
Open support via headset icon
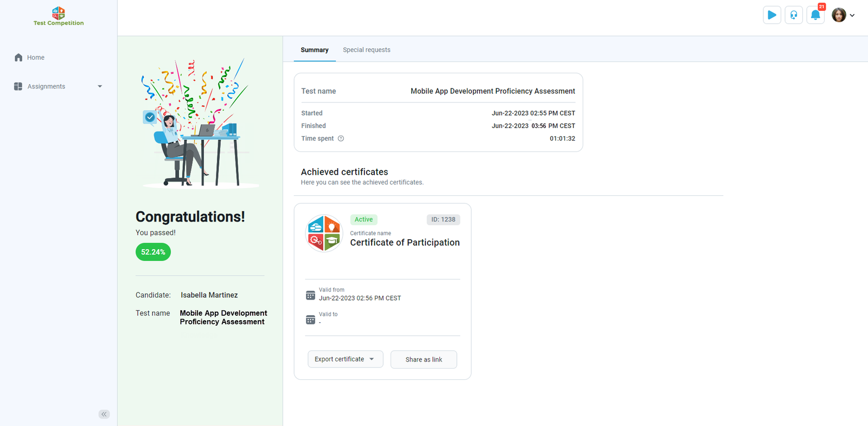793,15
